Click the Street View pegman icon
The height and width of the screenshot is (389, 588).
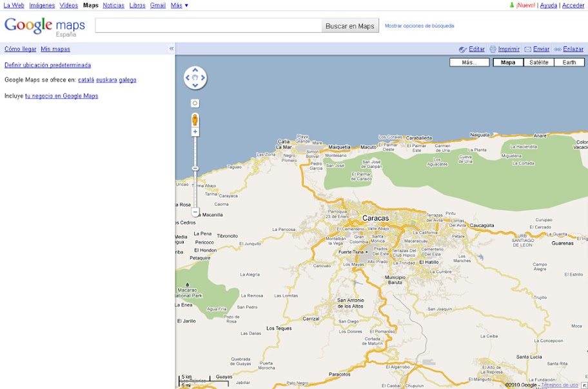point(195,119)
